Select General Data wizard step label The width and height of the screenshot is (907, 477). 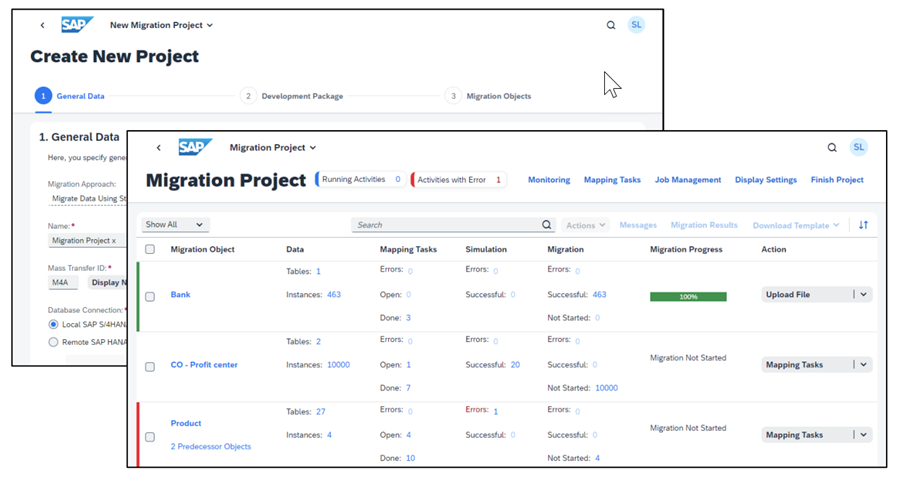click(80, 96)
